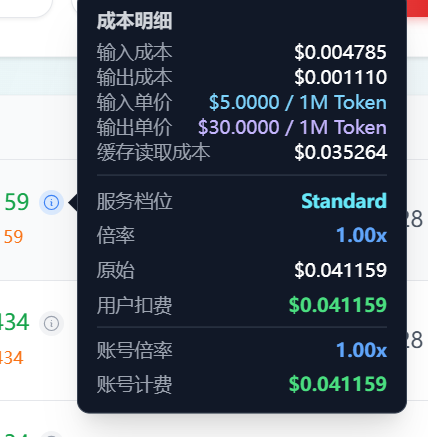
Task: Click the 缓存读取成本 label
Action: point(153,152)
